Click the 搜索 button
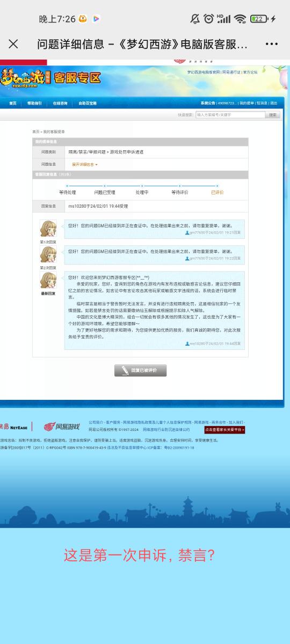Image resolution: width=290 pixels, height=644 pixels. pos(273,115)
